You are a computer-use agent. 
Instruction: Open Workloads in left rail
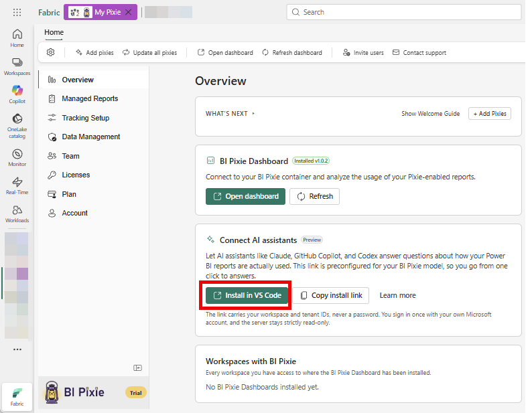pyautogui.click(x=17, y=214)
